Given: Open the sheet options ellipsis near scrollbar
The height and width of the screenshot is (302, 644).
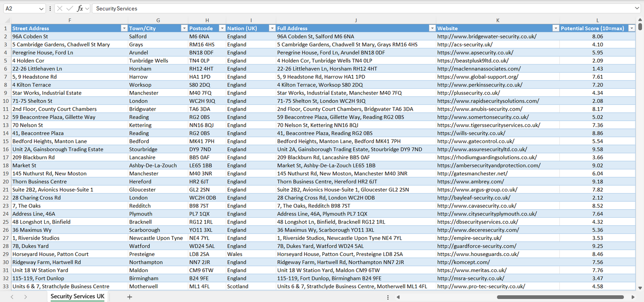Looking at the screenshot, I should tap(387, 297).
